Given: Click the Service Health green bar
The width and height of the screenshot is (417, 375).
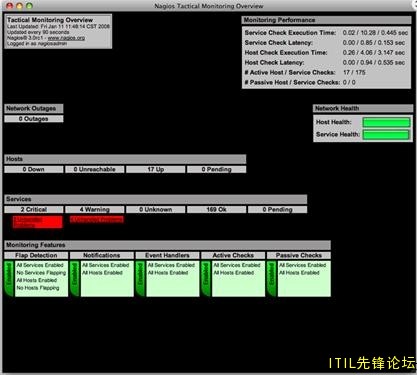Looking at the screenshot, I should coord(386,135).
